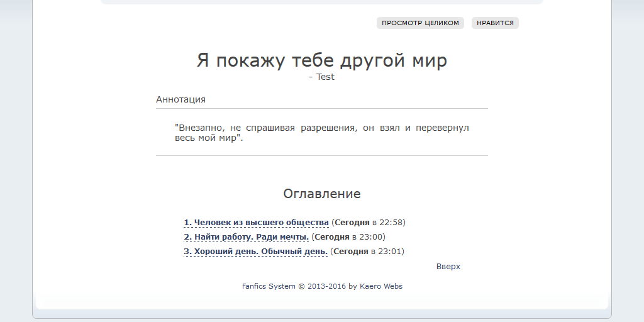This screenshot has height=322, width=644.
Task: Open chapter 2 'Найти работу. Ради мечты.'
Action: coord(246,237)
